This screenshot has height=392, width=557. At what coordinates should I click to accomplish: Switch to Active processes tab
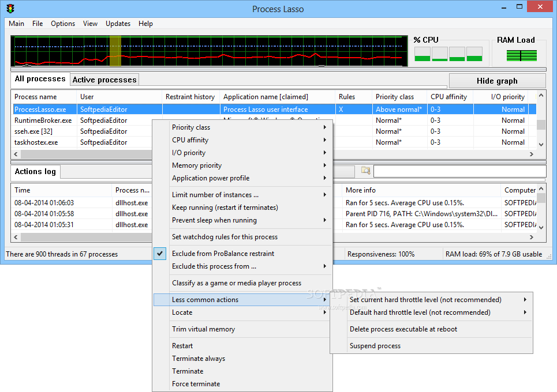(104, 80)
